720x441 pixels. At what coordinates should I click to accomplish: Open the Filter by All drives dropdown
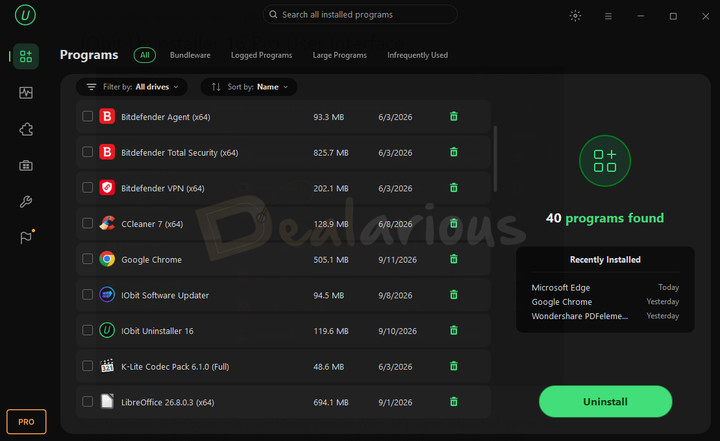click(132, 87)
